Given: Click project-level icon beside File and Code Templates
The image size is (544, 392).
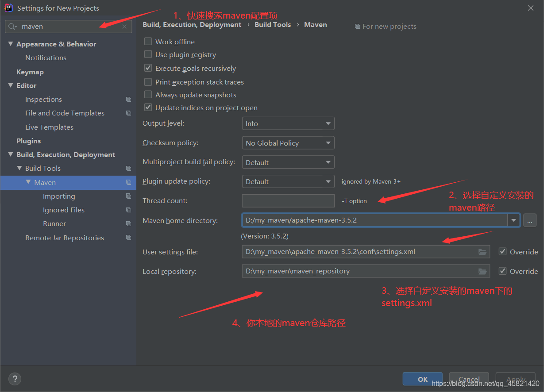Looking at the screenshot, I should click(x=128, y=113).
